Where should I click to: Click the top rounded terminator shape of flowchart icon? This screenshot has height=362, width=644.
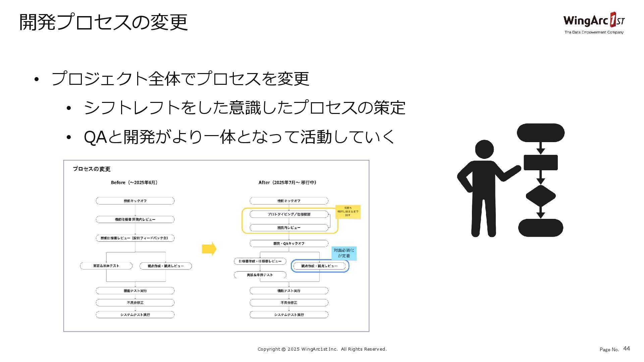coord(540,133)
